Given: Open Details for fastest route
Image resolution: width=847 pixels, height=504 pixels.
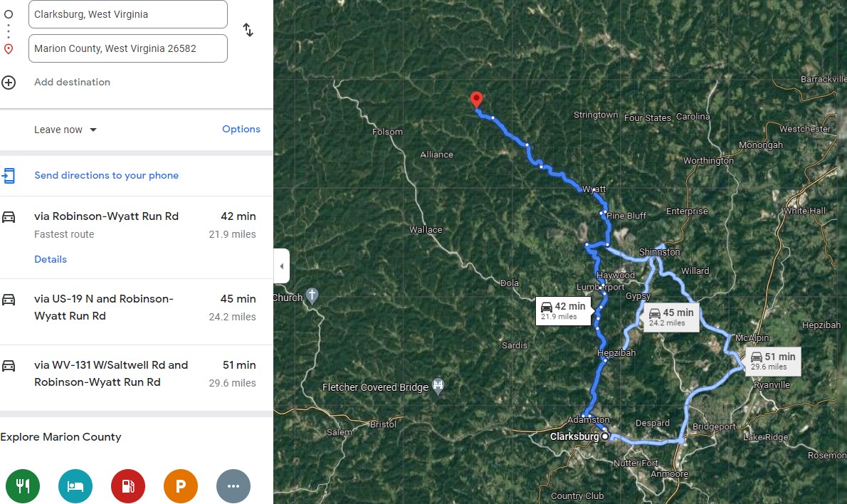Looking at the screenshot, I should (x=51, y=259).
